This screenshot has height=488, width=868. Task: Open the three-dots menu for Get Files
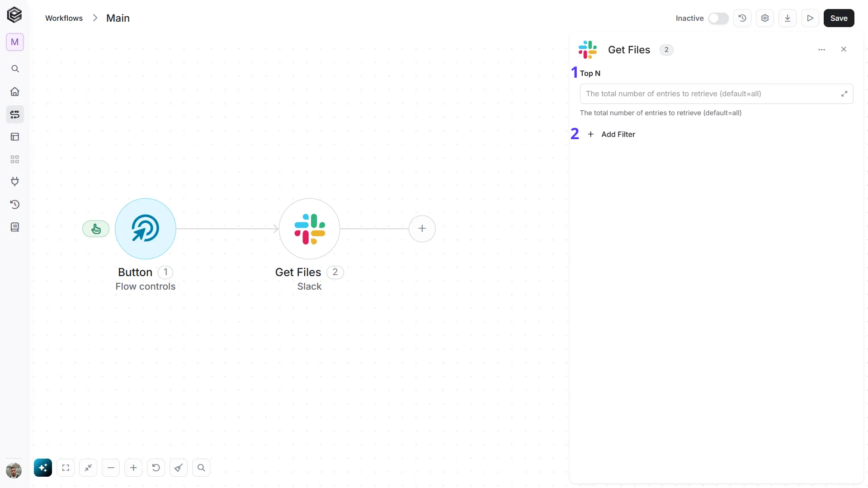(x=821, y=50)
